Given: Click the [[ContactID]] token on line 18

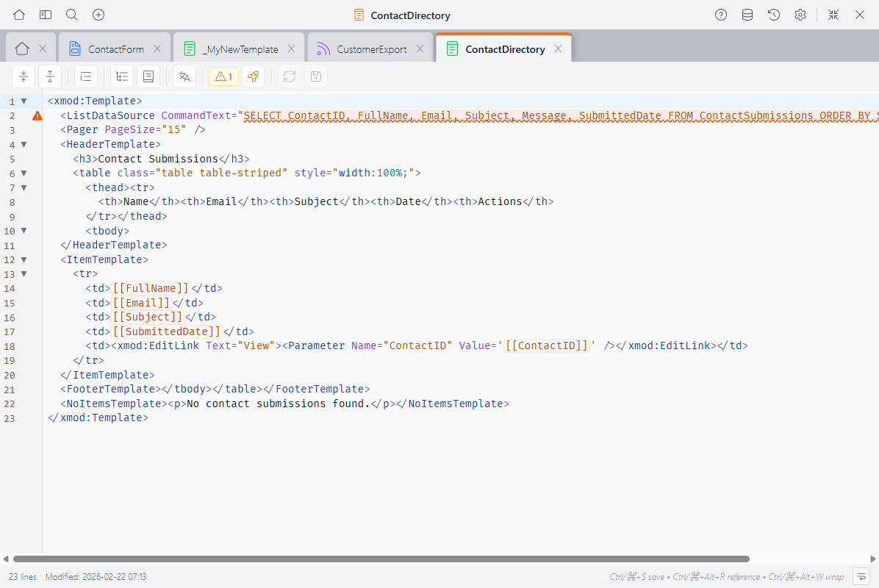Looking at the screenshot, I should (x=547, y=345).
